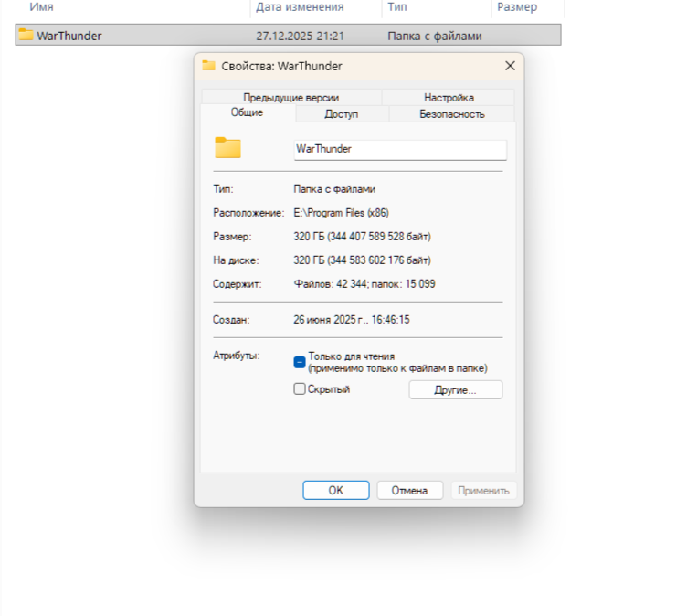Image resolution: width=676 pixels, height=616 pixels.
Task: Open the "Безопасность" tab
Action: tap(451, 114)
